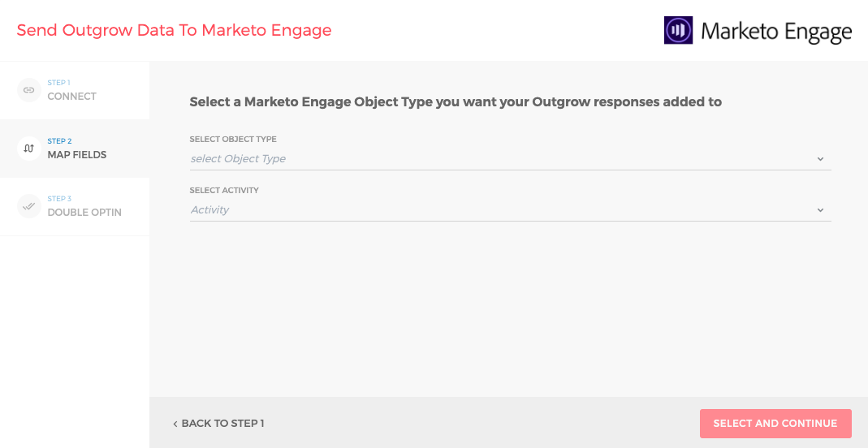Open the Select Object Type dropdown
Screen dimensions: 868x448
click(510, 159)
